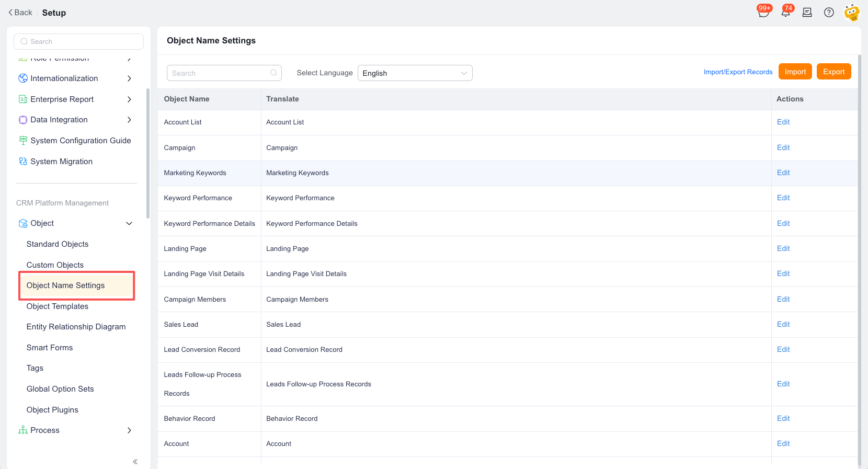The image size is (868, 469).
Task: Click the System Configuration Guide icon
Action: [x=23, y=141]
